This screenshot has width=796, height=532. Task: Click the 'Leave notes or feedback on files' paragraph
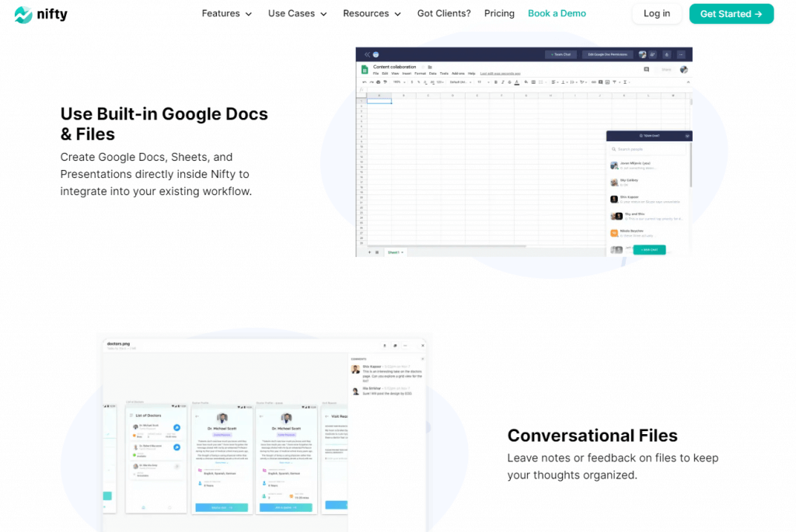613,466
